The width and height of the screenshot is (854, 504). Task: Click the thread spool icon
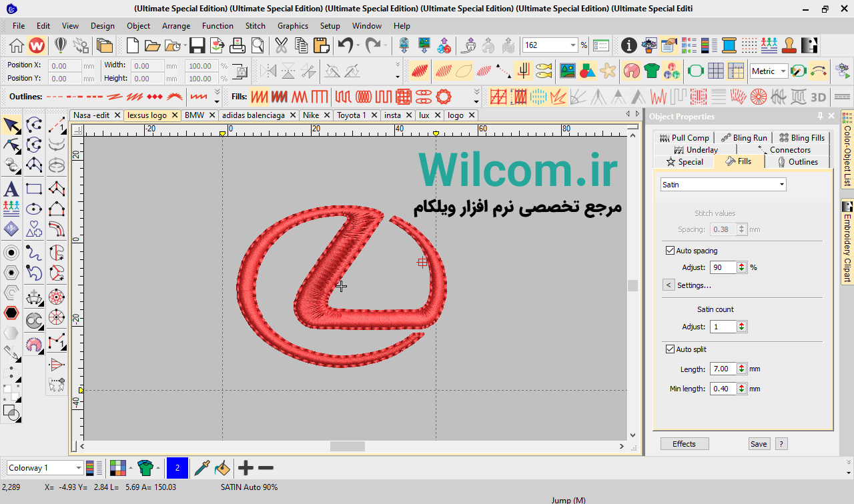[x=729, y=45]
